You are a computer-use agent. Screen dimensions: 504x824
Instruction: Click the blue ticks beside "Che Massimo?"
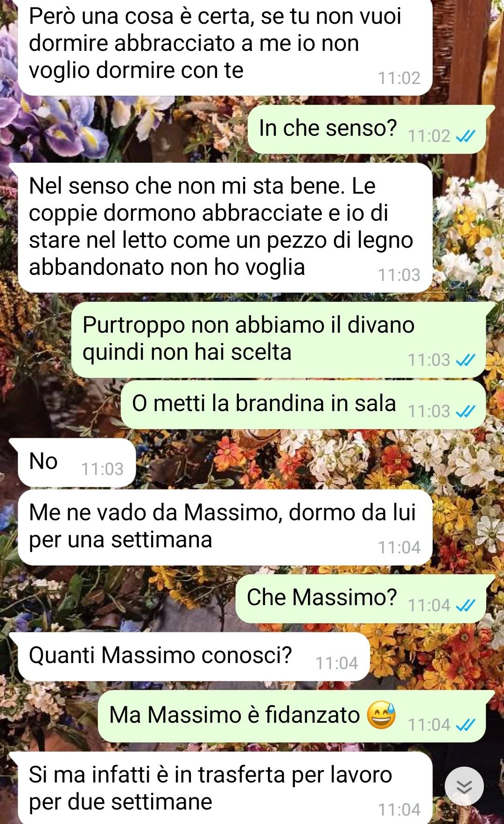coord(465,605)
